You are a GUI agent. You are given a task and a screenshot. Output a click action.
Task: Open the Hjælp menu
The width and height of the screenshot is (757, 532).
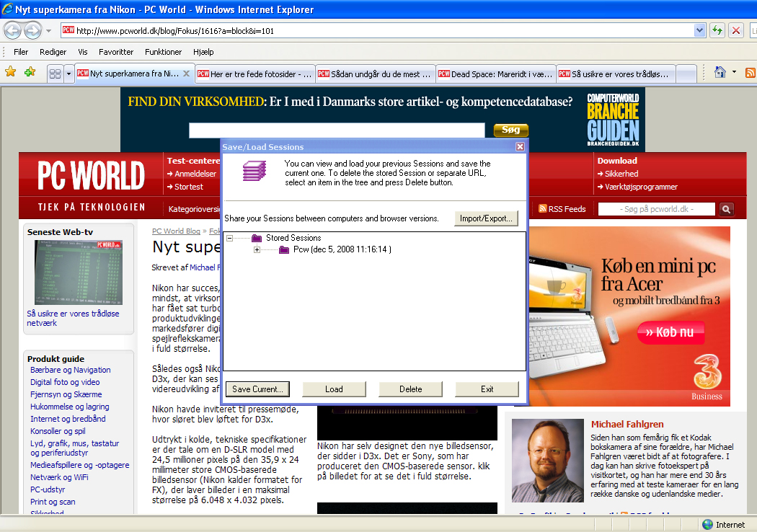point(203,52)
